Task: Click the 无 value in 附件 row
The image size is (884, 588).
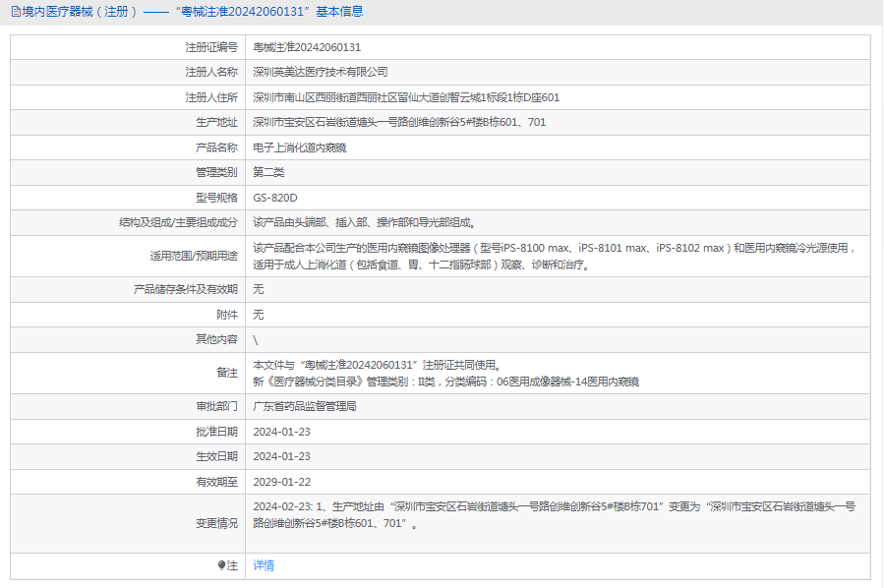Action: (x=259, y=315)
